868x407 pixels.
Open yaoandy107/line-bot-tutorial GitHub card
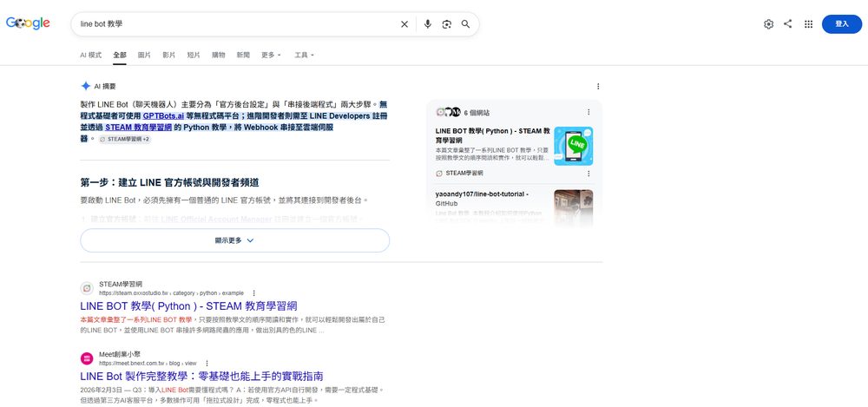point(482,198)
